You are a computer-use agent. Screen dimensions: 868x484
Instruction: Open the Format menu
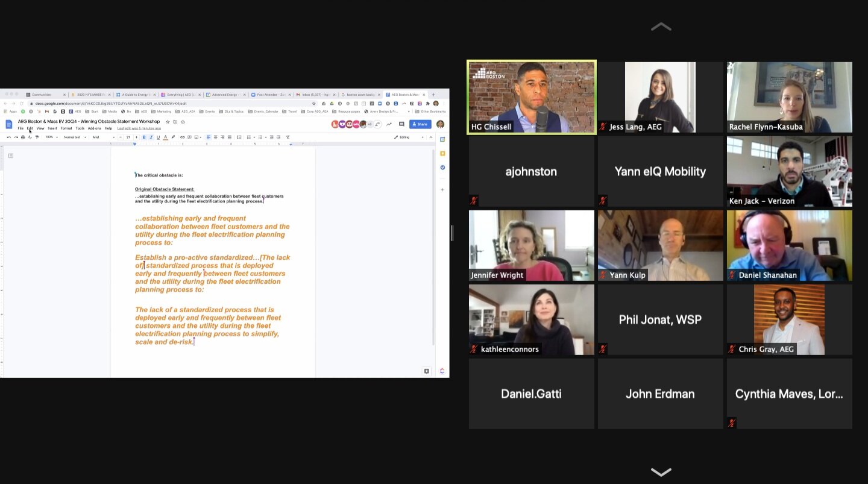[x=66, y=128]
